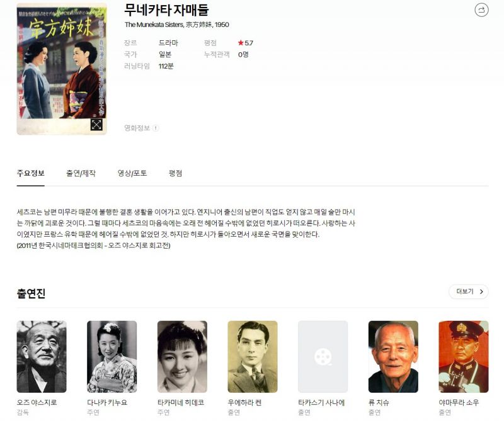Select director 오즈 야스지로 photo
Screen dimensions: 504x421
tap(42, 356)
